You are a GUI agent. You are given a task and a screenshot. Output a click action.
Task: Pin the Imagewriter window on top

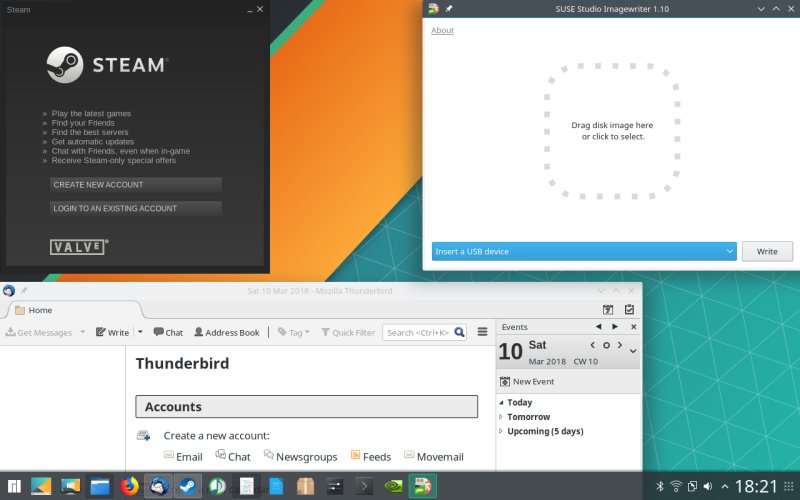tap(449, 9)
